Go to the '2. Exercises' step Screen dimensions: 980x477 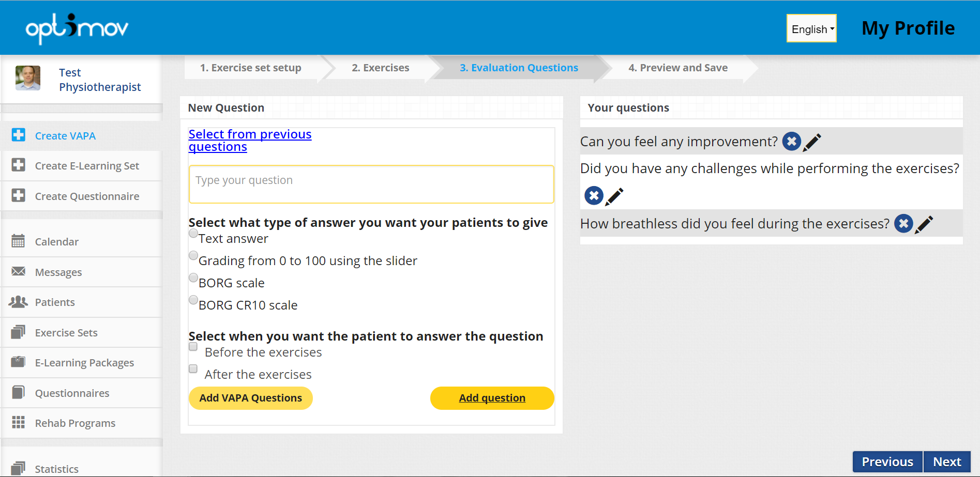(x=380, y=68)
